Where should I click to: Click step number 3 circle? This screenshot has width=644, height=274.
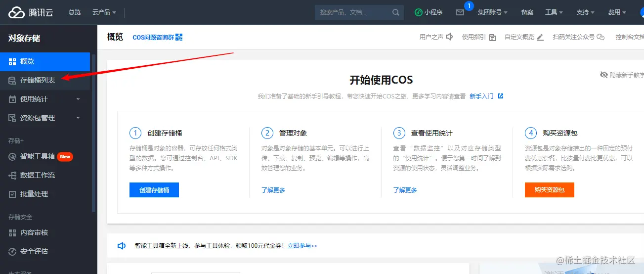pyautogui.click(x=399, y=133)
